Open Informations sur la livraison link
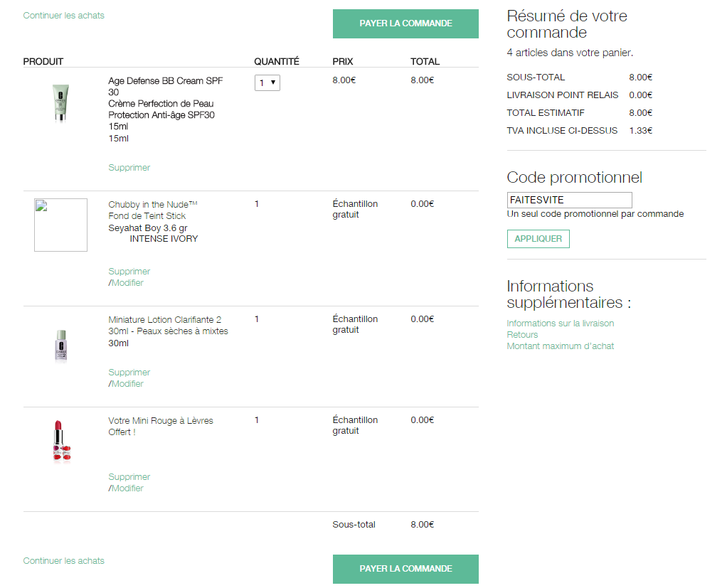Screen dimensions: 727x588 pyautogui.click(x=560, y=323)
